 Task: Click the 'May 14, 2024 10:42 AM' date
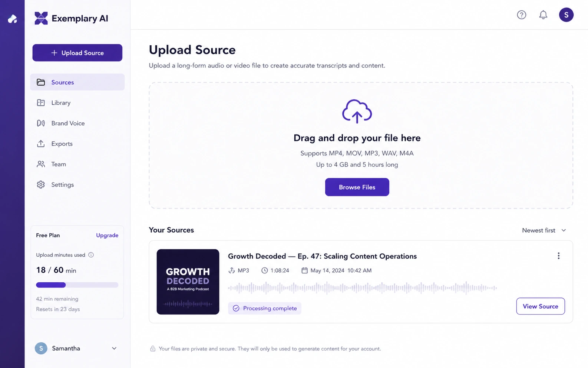pyautogui.click(x=341, y=270)
